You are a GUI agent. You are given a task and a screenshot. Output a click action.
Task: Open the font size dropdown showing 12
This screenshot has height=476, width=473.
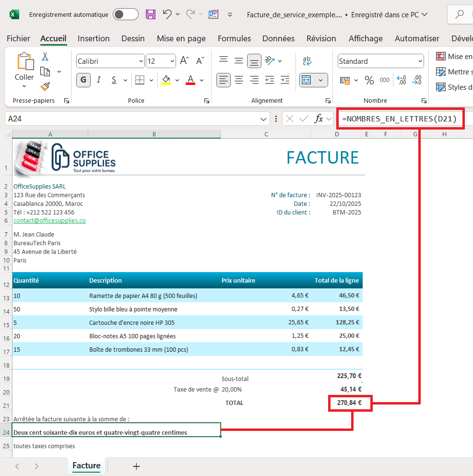click(x=161, y=61)
